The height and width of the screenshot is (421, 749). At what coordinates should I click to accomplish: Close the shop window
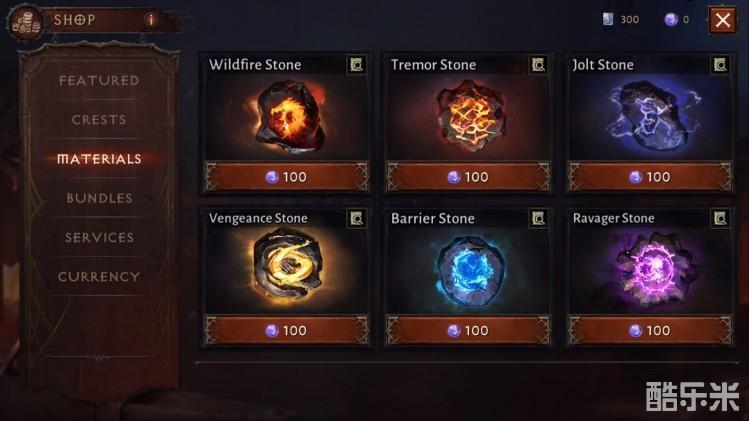click(x=723, y=20)
